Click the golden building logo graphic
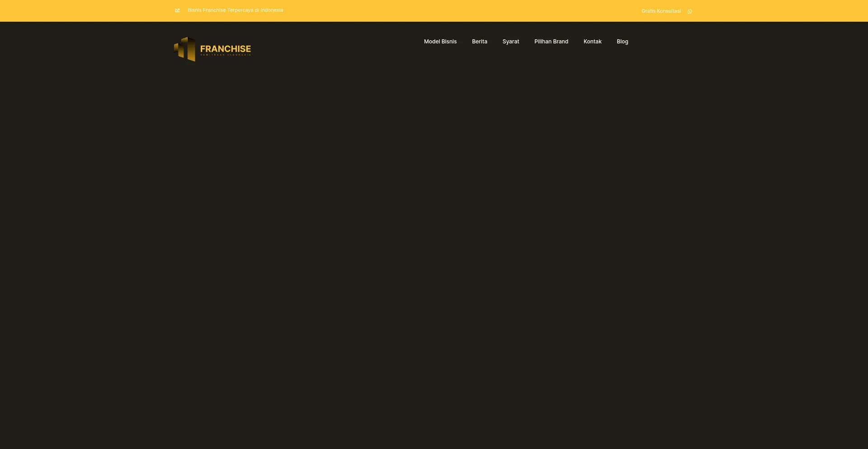868x449 pixels. 185,49
